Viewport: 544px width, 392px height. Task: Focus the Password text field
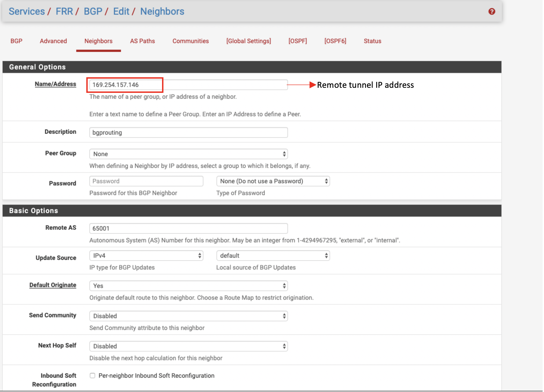tap(146, 181)
